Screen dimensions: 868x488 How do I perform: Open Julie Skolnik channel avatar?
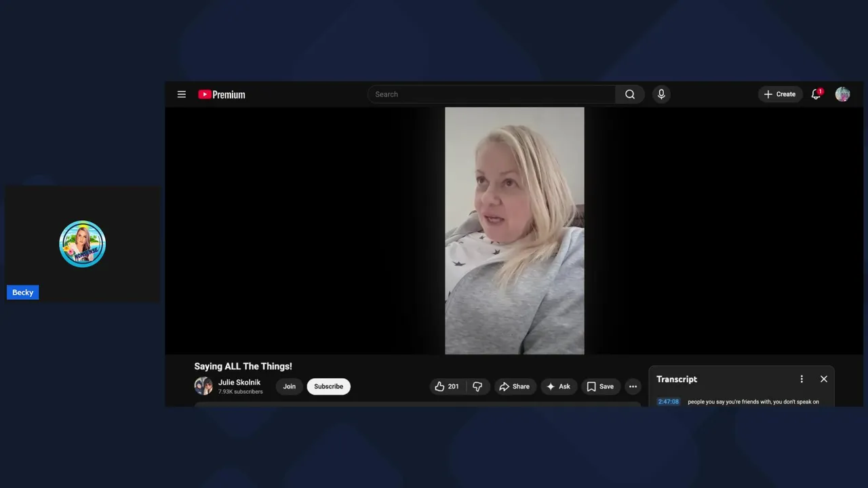203,386
